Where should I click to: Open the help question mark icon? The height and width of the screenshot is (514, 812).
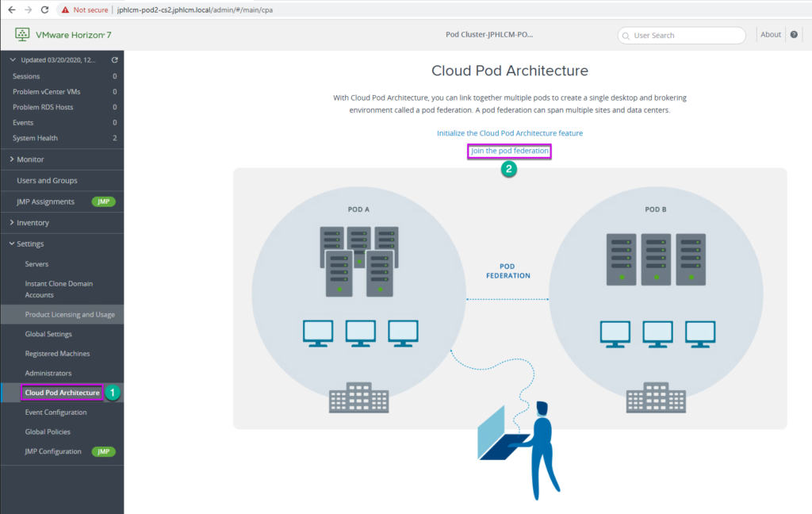coord(794,35)
